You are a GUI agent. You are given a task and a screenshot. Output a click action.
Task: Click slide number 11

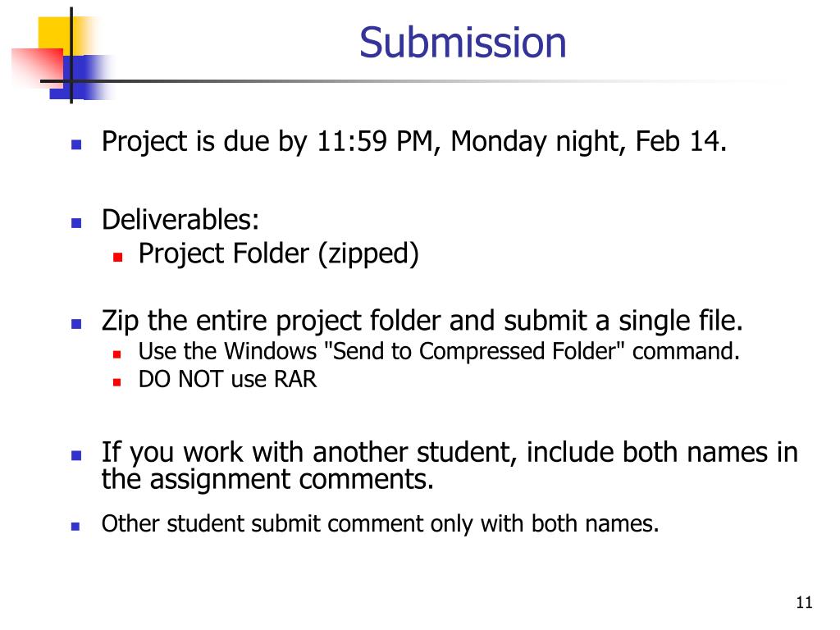(804, 603)
